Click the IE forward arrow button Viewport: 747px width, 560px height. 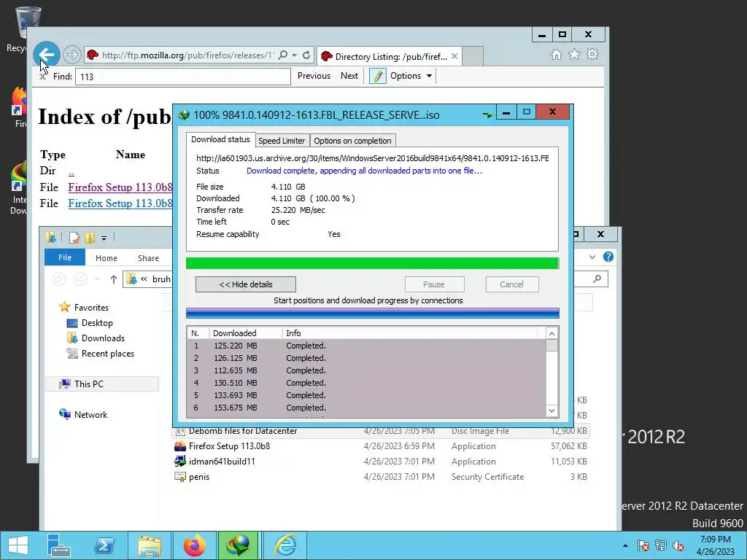pyautogui.click(x=72, y=55)
